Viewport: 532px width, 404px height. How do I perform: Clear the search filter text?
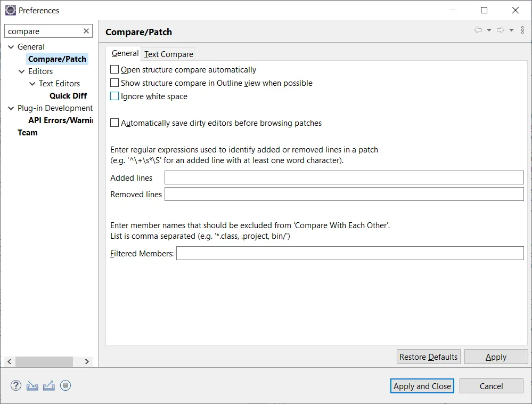pyautogui.click(x=86, y=31)
